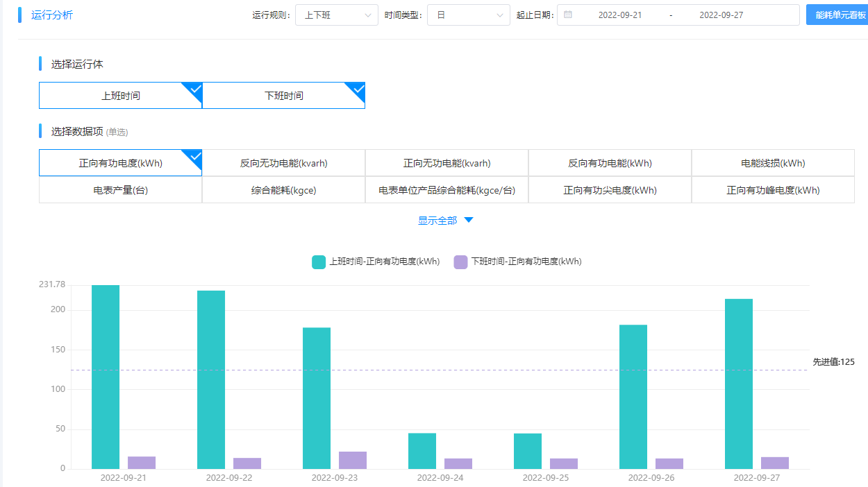
Task: Select the 正向有功电度(kWh) data item
Action: [x=120, y=164]
